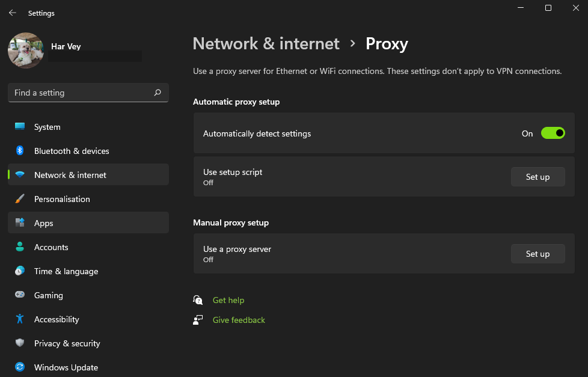
Task: Click the Use setup script label
Action: 233,172
